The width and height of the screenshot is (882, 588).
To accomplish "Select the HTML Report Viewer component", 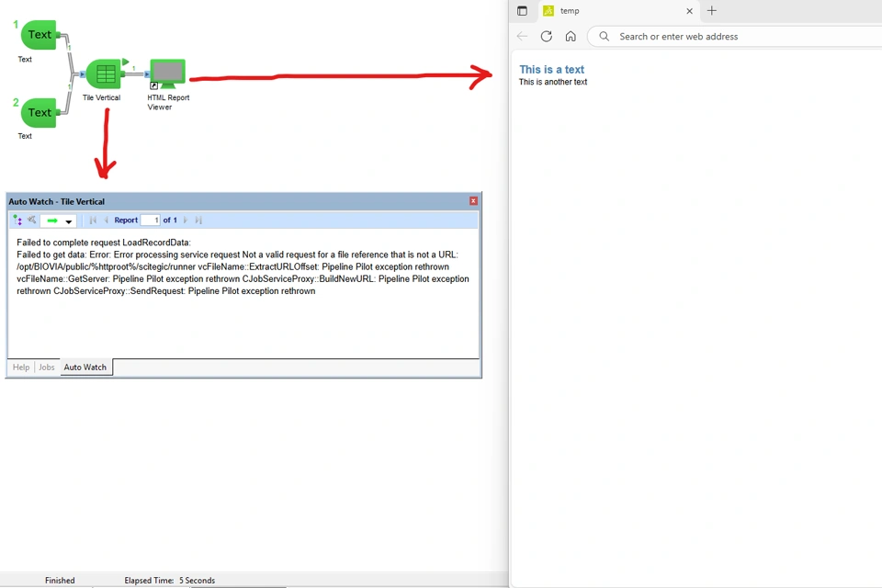I will pyautogui.click(x=168, y=73).
